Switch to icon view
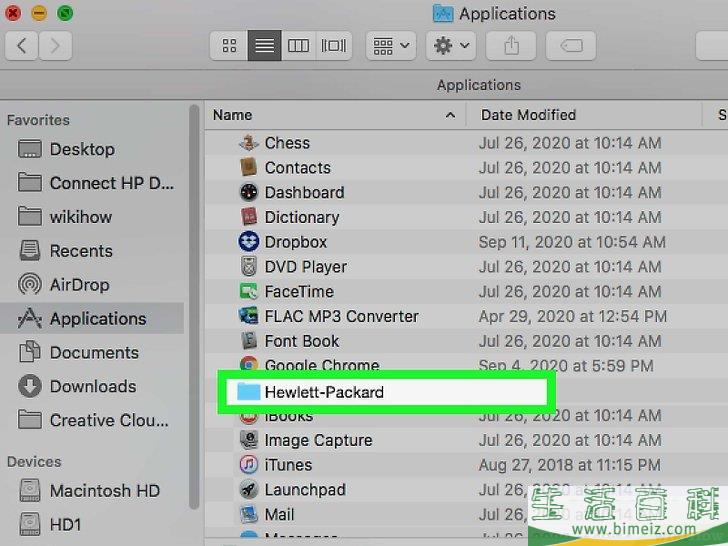Image resolution: width=728 pixels, height=546 pixels. pyautogui.click(x=229, y=46)
